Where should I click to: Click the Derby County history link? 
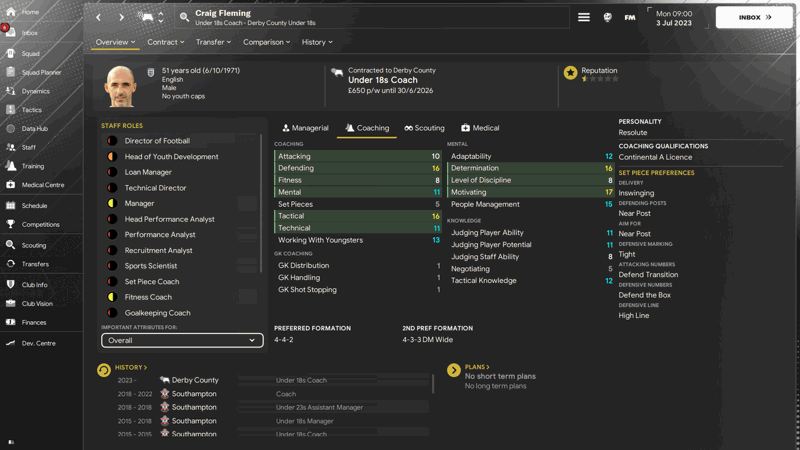click(x=195, y=380)
